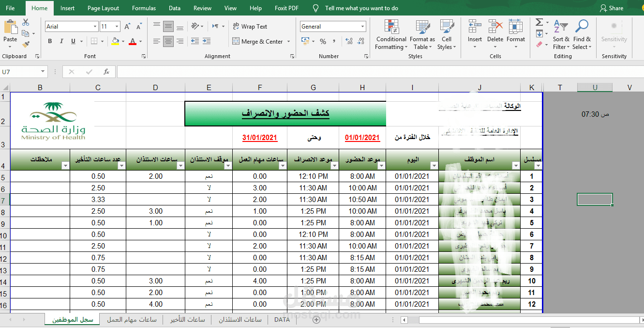The width and height of the screenshot is (644, 328).
Task: Open the Name Box dropdown for U7
Action: [43, 72]
